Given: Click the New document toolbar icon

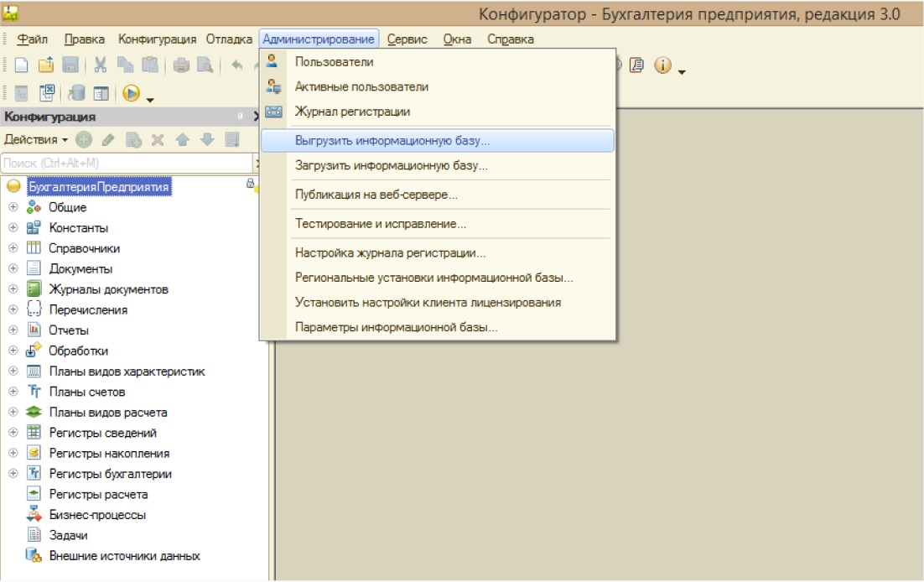Looking at the screenshot, I should (21, 65).
